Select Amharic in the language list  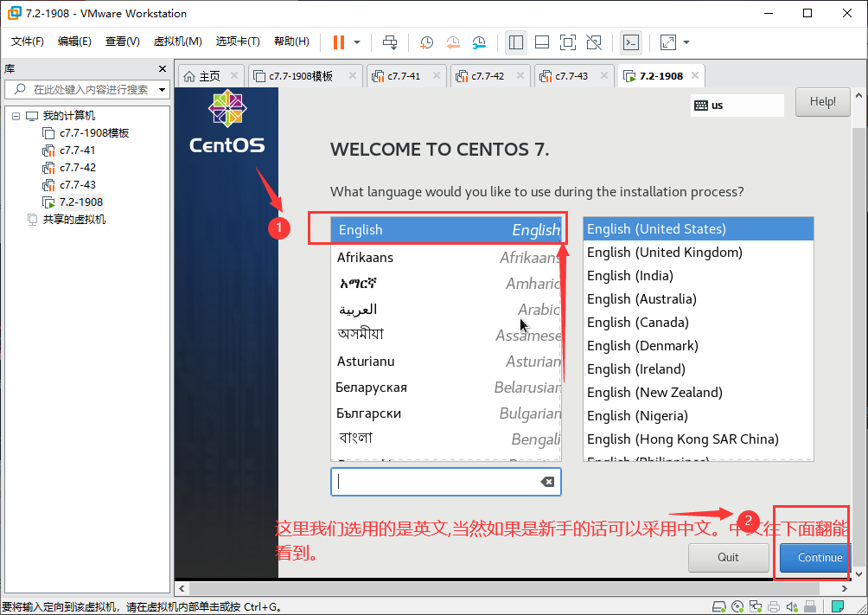pyautogui.click(x=446, y=283)
